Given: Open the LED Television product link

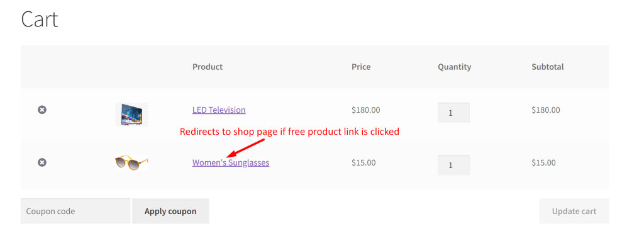Looking at the screenshot, I should pyautogui.click(x=219, y=110).
